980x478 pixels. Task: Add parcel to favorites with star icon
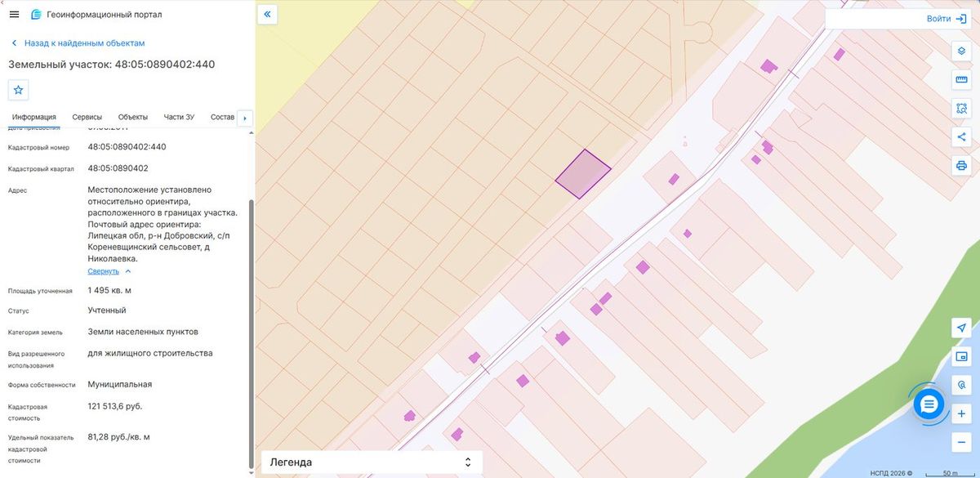click(x=19, y=90)
